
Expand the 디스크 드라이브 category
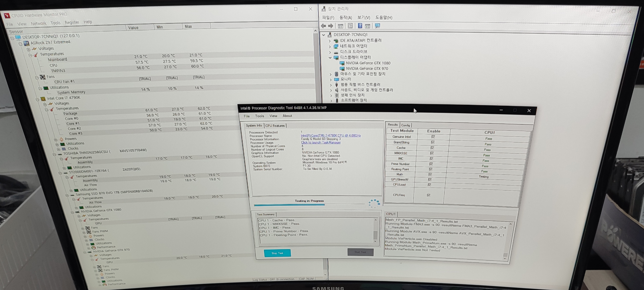pyautogui.click(x=330, y=52)
